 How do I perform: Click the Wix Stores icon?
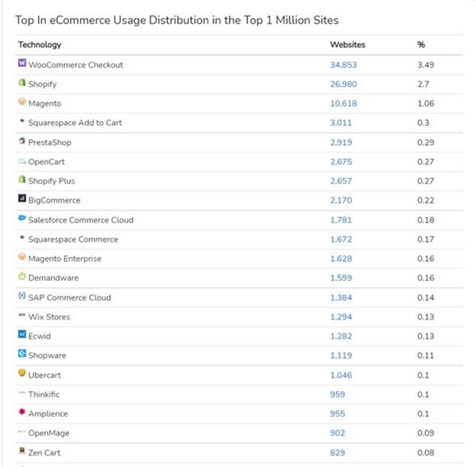click(22, 315)
